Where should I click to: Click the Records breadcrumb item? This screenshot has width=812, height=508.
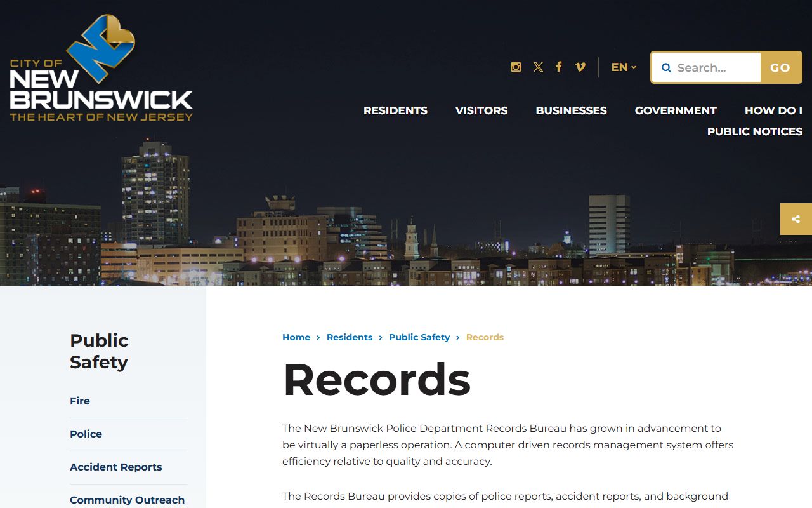[485, 337]
